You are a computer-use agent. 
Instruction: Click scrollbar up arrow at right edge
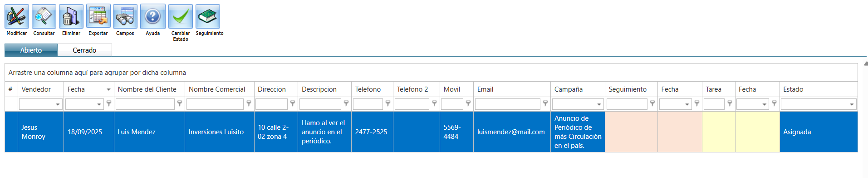click(865, 64)
